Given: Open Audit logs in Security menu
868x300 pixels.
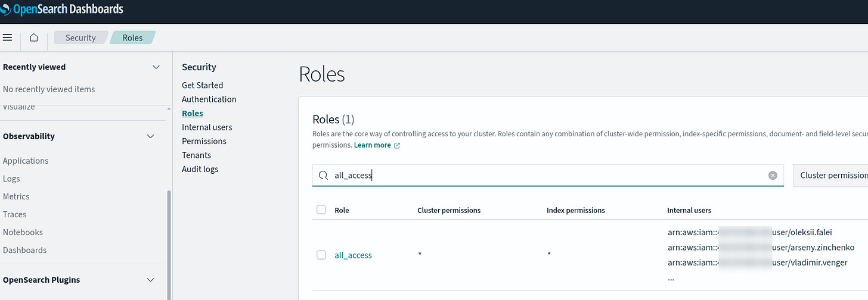Looking at the screenshot, I should tap(200, 169).
